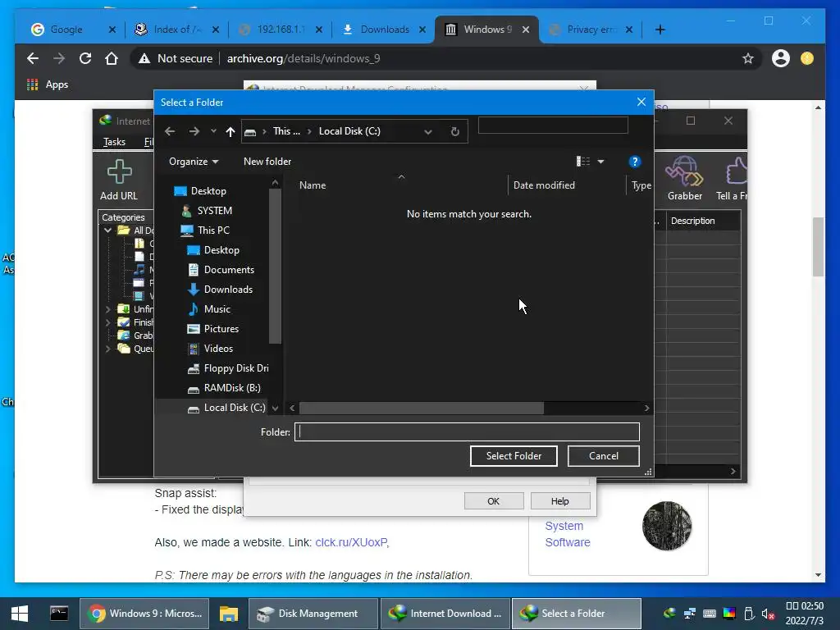Expand the address bar history dropdown
This screenshot has height=630, width=840.
pyautogui.click(x=428, y=132)
